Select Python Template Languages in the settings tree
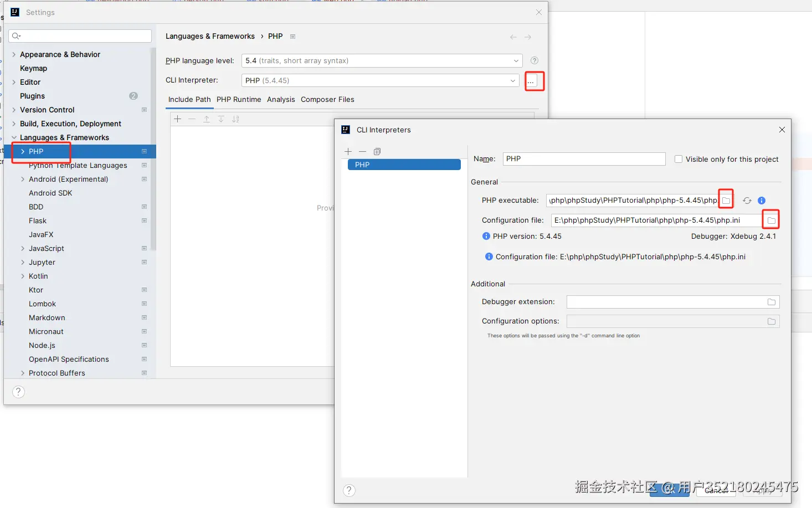This screenshot has width=812, height=508. point(78,165)
